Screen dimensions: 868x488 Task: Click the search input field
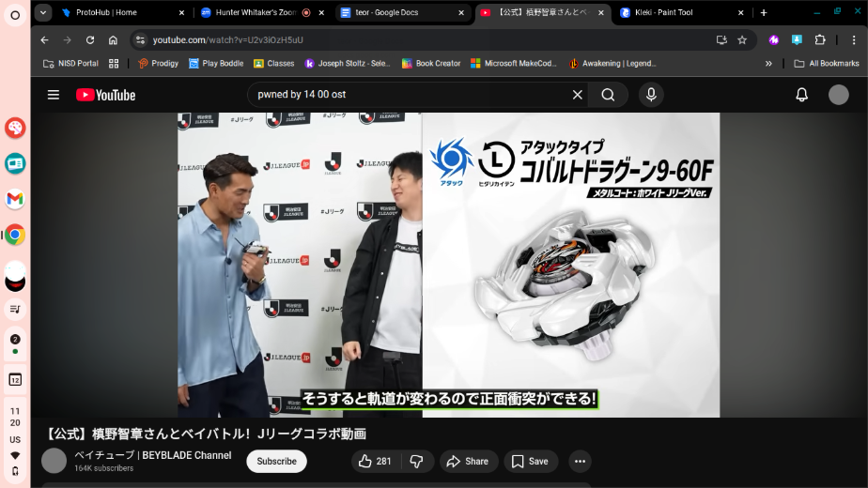[x=409, y=95]
